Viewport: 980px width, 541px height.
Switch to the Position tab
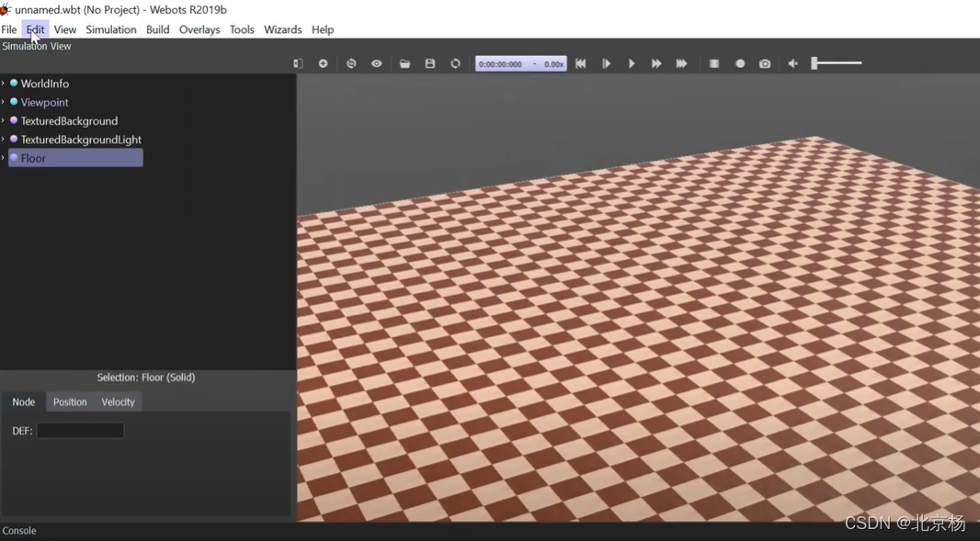(70, 401)
